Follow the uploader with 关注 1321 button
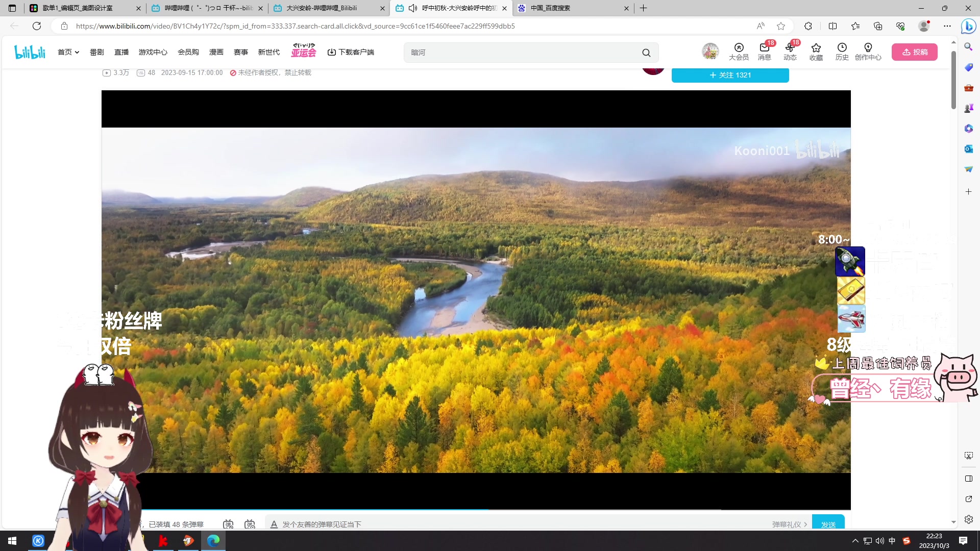The height and width of the screenshot is (551, 980). pyautogui.click(x=730, y=75)
